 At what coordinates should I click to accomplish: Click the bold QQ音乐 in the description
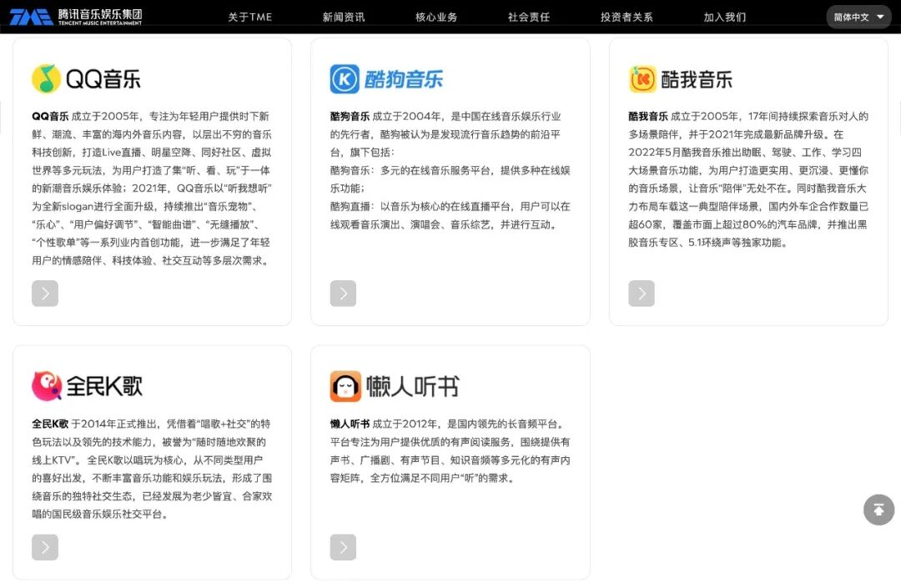click(50, 117)
